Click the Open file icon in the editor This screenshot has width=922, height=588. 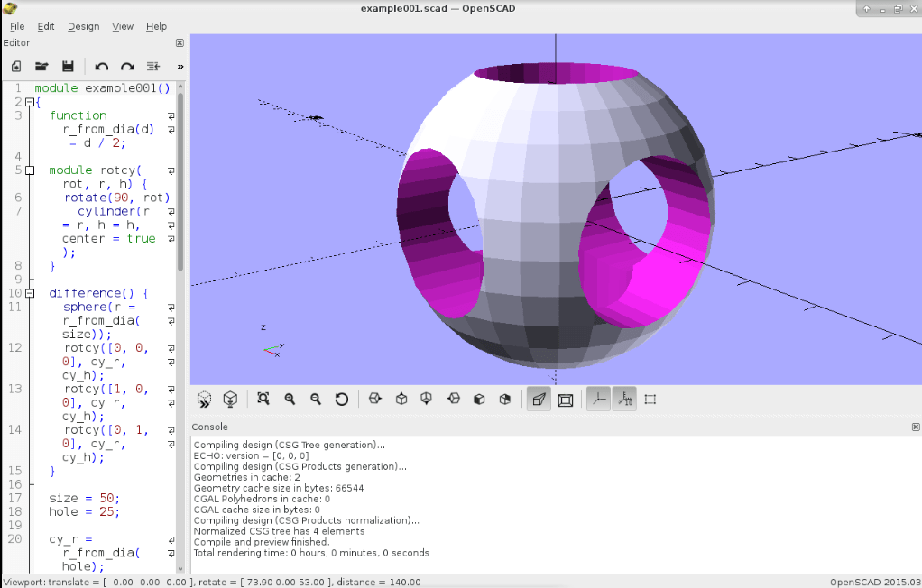click(40, 66)
